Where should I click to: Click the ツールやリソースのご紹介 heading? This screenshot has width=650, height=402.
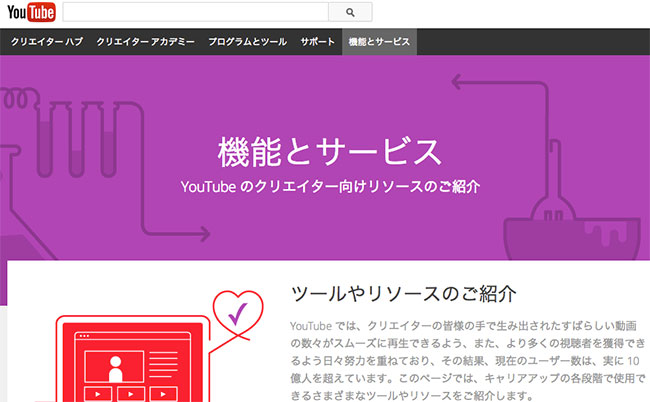click(x=404, y=294)
